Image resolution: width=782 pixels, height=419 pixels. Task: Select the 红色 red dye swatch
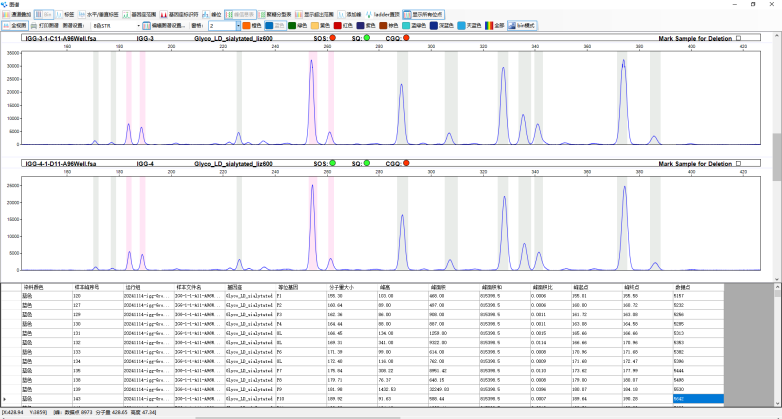pos(342,25)
